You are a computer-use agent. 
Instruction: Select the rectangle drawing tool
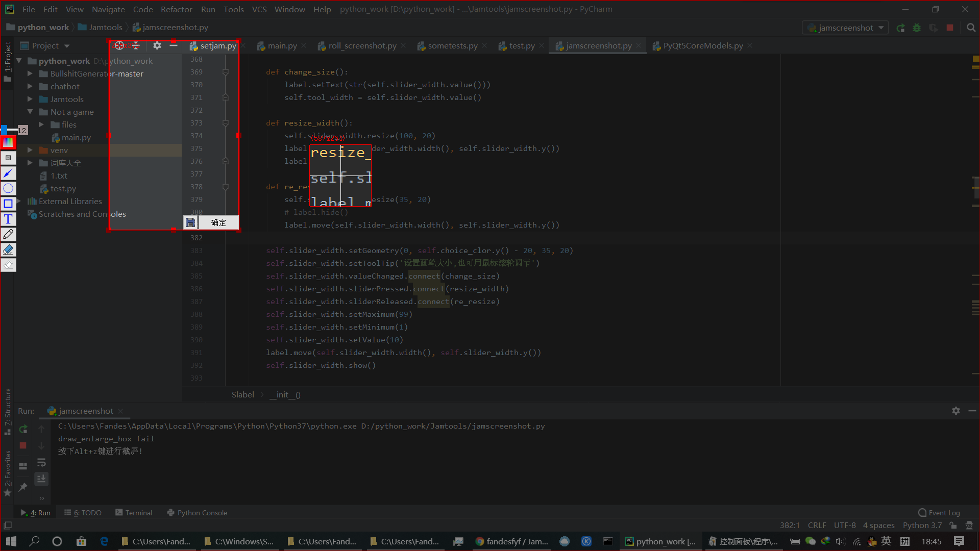[8, 204]
